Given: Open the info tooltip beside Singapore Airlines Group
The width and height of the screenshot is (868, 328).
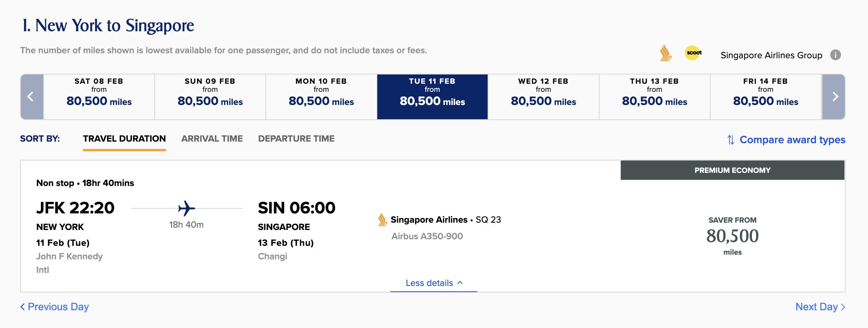Looking at the screenshot, I should tap(836, 55).
